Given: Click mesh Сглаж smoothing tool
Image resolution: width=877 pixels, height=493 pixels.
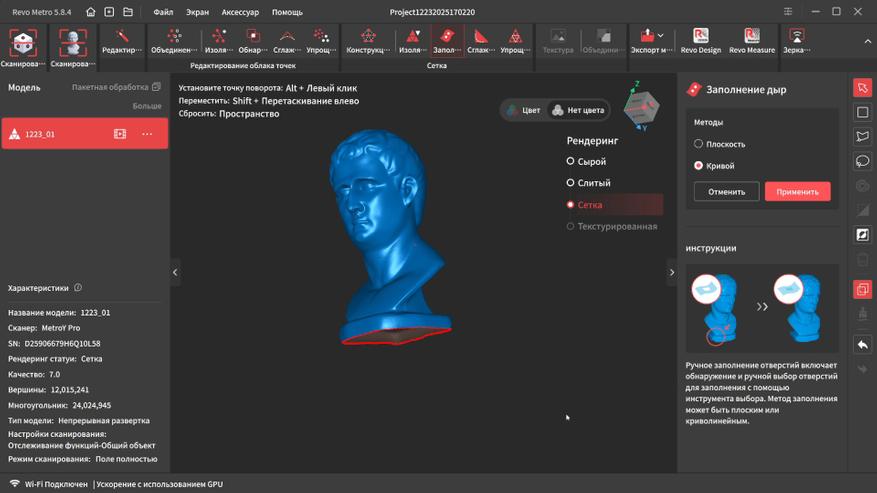Looking at the screenshot, I should (481, 41).
